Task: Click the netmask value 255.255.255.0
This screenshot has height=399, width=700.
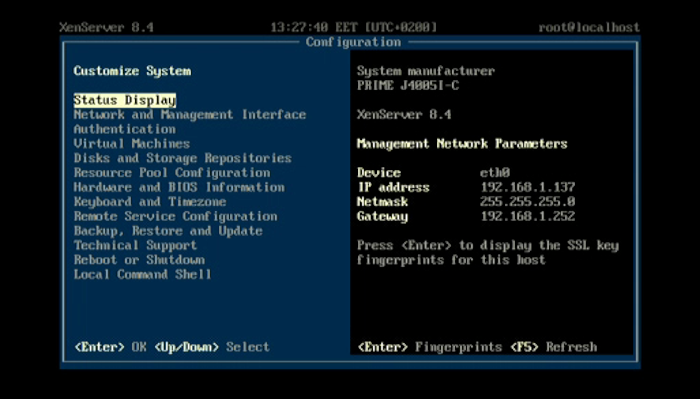Action: 528,202
